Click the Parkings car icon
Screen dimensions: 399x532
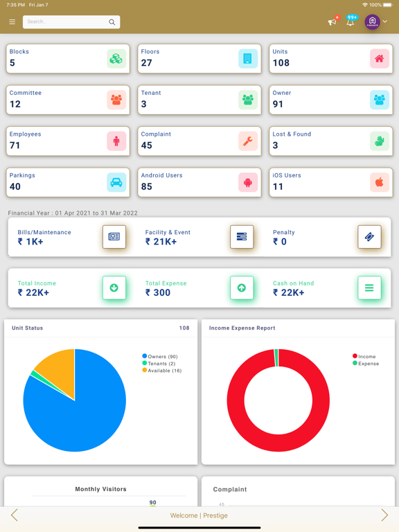[116, 182]
